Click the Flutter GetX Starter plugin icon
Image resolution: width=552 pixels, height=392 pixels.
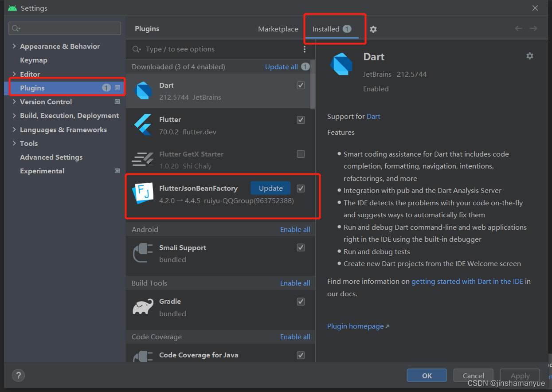143,160
